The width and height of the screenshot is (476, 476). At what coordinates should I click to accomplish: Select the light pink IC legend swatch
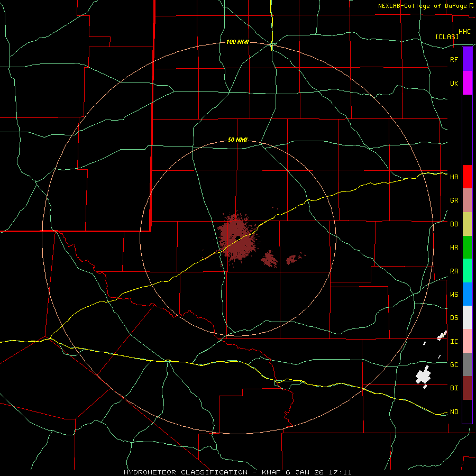[x=467, y=341]
